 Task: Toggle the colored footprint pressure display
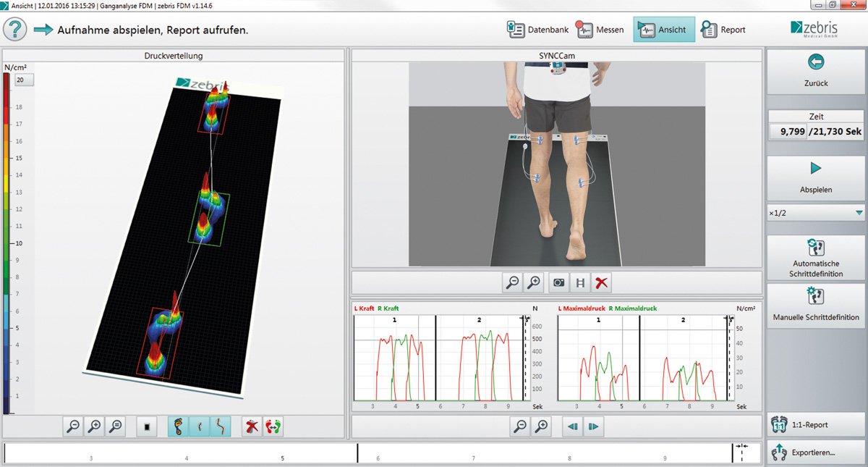click(x=178, y=426)
